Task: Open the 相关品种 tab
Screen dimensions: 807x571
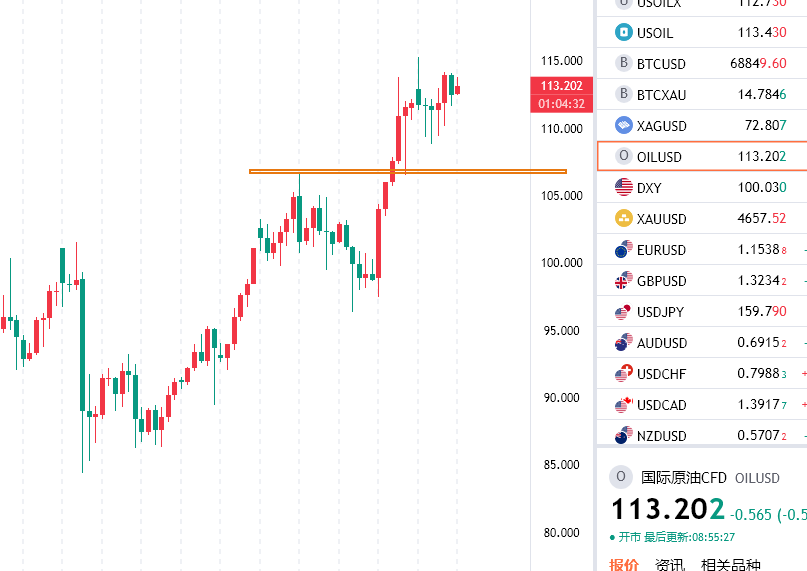Action: (731, 565)
